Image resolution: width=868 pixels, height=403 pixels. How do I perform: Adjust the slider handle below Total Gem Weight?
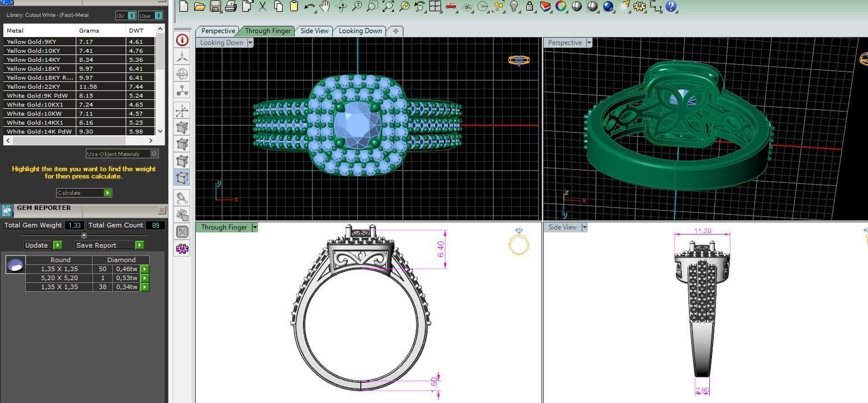pos(84,235)
